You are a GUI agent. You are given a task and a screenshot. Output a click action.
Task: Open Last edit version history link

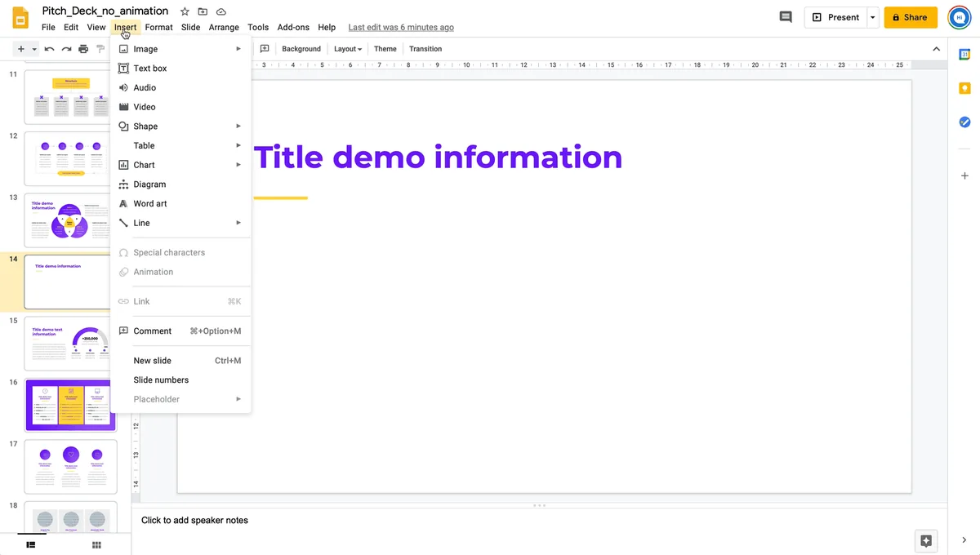(401, 27)
